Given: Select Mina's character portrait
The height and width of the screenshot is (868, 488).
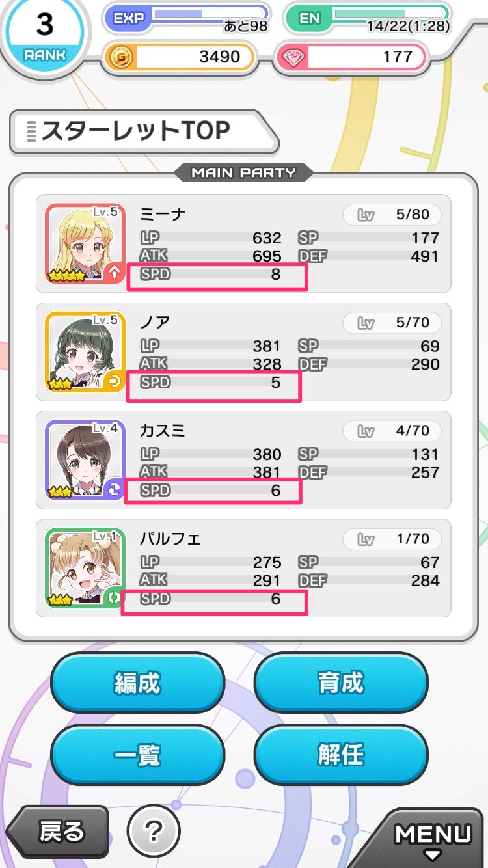Looking at the screenshot, I should pos(85,243).
